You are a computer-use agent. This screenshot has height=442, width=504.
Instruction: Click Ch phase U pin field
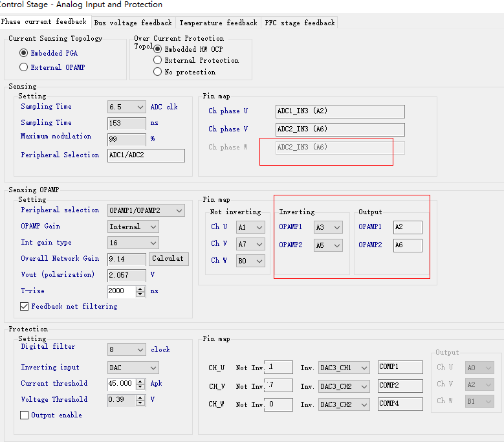[x=340, y=111]
